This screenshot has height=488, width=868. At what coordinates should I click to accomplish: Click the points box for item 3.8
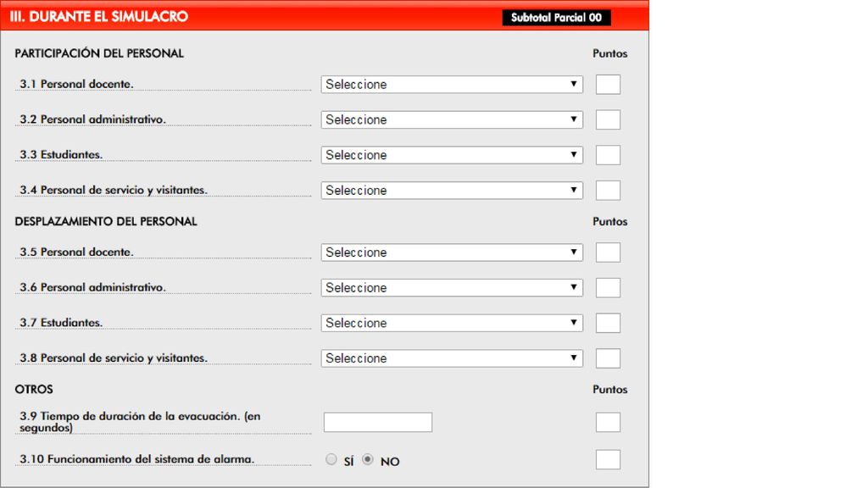[x=608, y=358]
